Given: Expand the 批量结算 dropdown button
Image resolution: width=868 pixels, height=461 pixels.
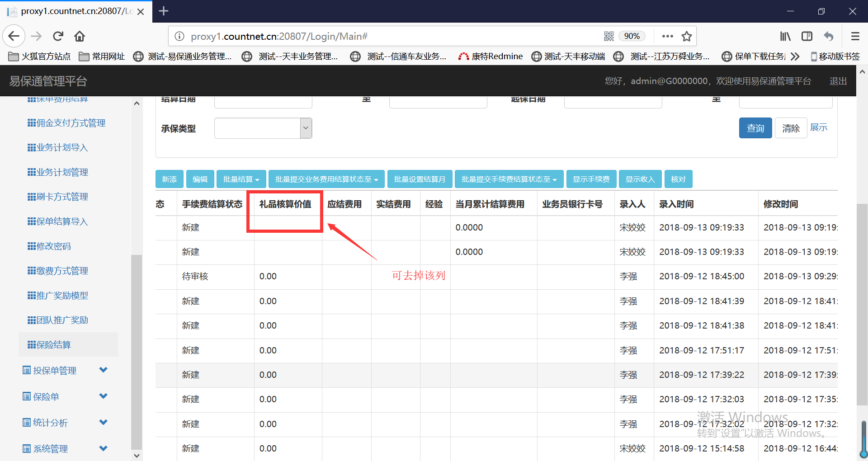Looking at the screenshot, I should point(241,179).
